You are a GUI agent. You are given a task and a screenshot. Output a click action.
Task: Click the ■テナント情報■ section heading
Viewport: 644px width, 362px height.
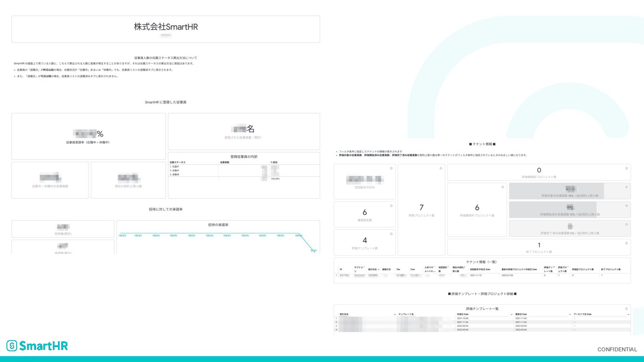[x=482, y=144]
